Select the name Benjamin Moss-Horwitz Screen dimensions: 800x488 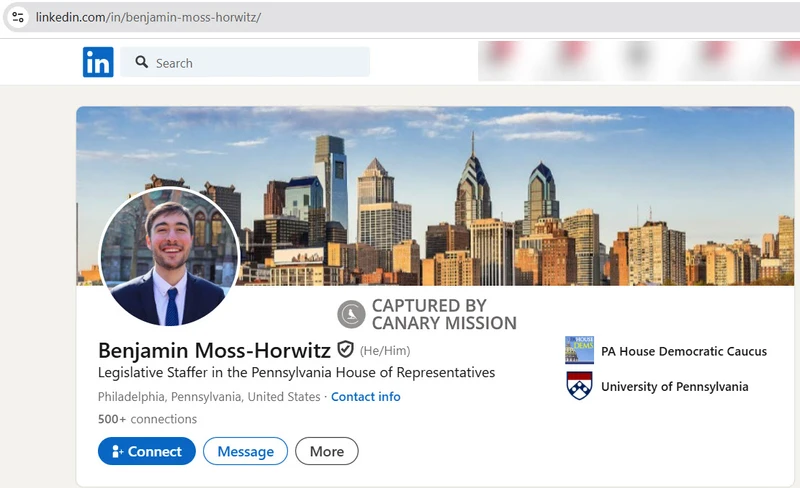pyautogui.click(x=214, y=351)
